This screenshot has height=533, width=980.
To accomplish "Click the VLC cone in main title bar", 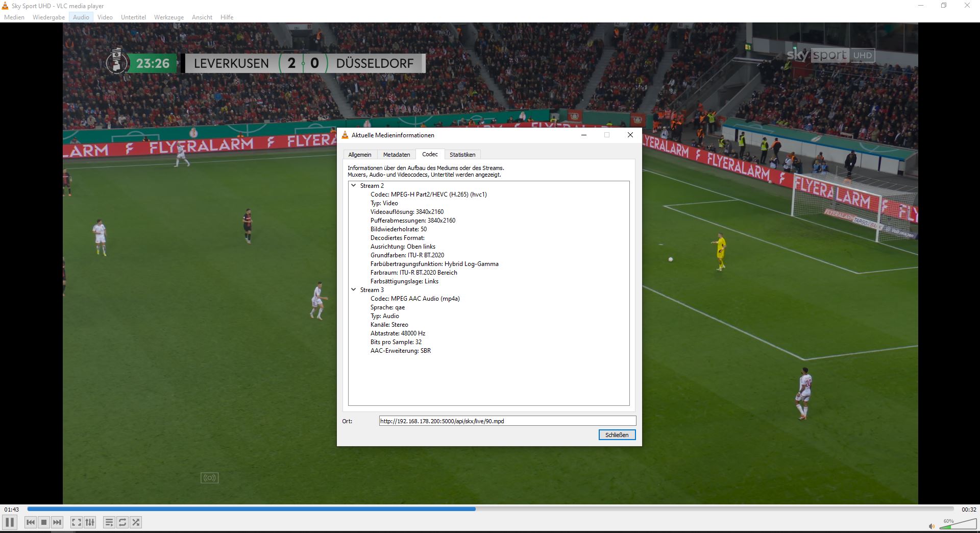I will pos(5,6).
